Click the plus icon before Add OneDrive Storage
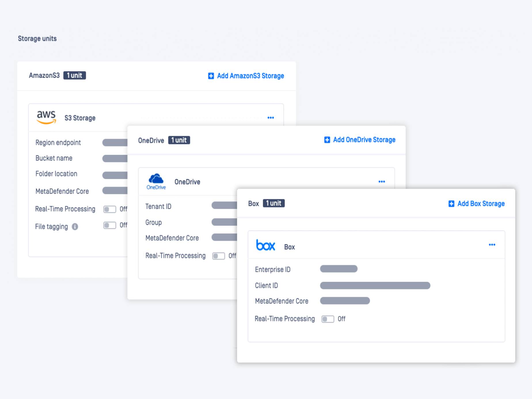The width and height of the screenshot is (532, 399). coord(327,140)
